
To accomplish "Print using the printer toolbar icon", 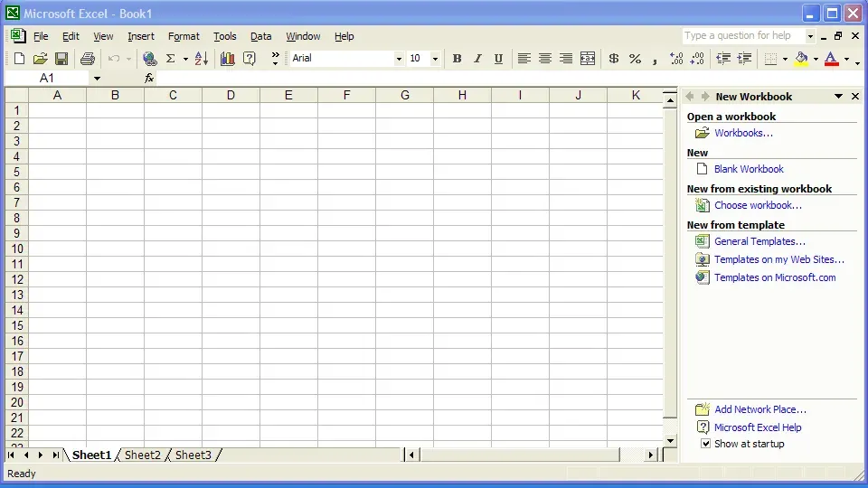I will click(x=88, y=59).
